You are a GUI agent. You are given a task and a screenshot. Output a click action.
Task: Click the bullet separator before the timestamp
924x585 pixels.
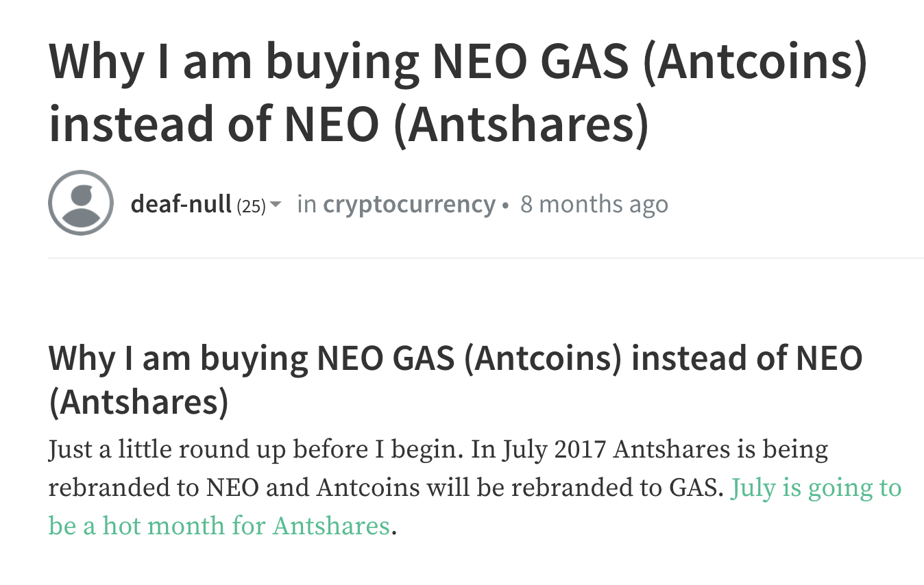tap(506, 206)
